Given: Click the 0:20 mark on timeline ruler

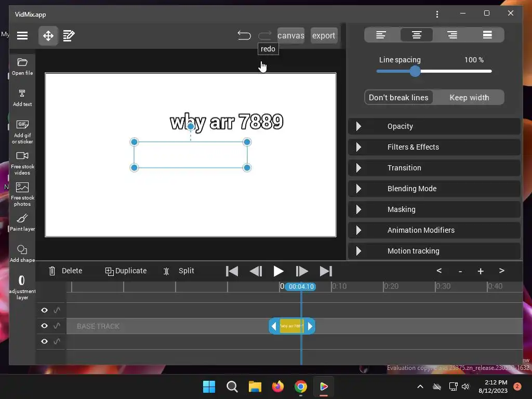Looking at the screenshot, I should pyautogui.click(x=391, y=286).
